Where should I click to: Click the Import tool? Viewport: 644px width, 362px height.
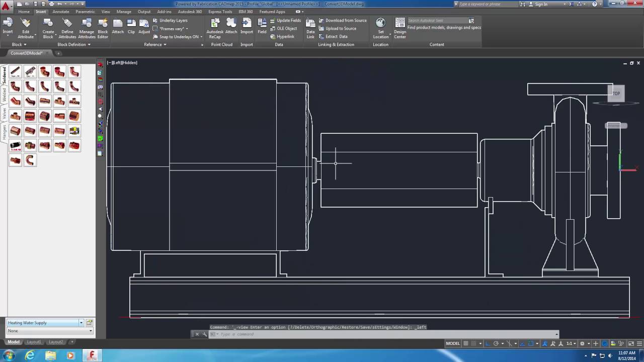pyautogui.click(x=247, y=26)
